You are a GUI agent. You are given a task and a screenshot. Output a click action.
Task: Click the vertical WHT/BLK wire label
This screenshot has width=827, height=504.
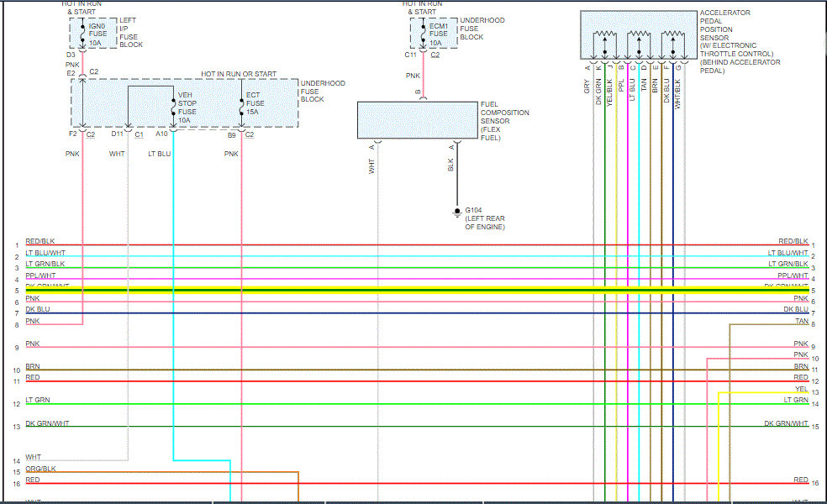[x=677, y=94]
